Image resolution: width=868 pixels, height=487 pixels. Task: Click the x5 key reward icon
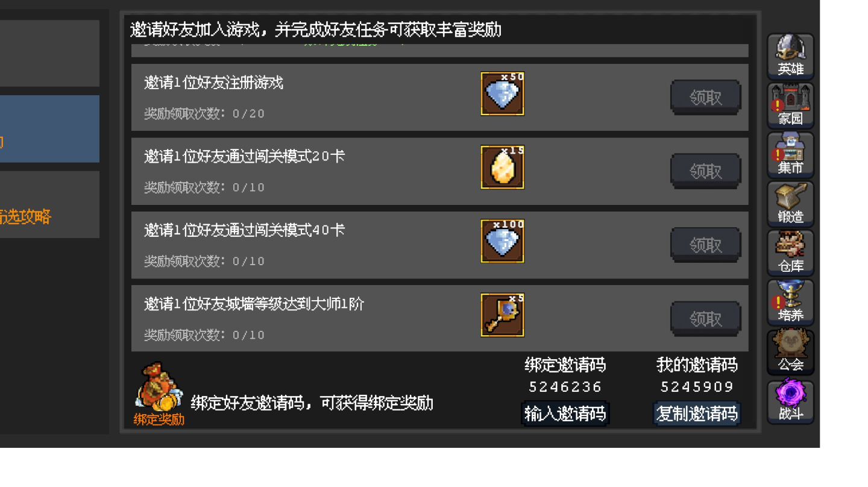[x=502, y=315]
